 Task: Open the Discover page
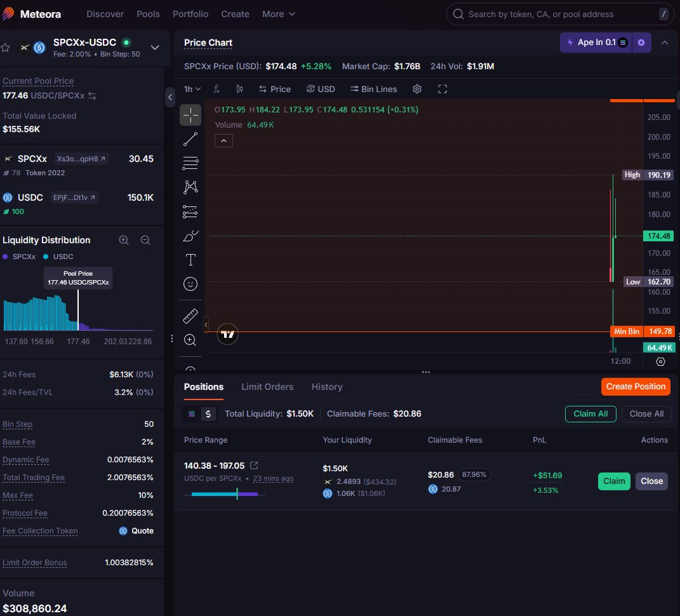click(x=105, y=14)
